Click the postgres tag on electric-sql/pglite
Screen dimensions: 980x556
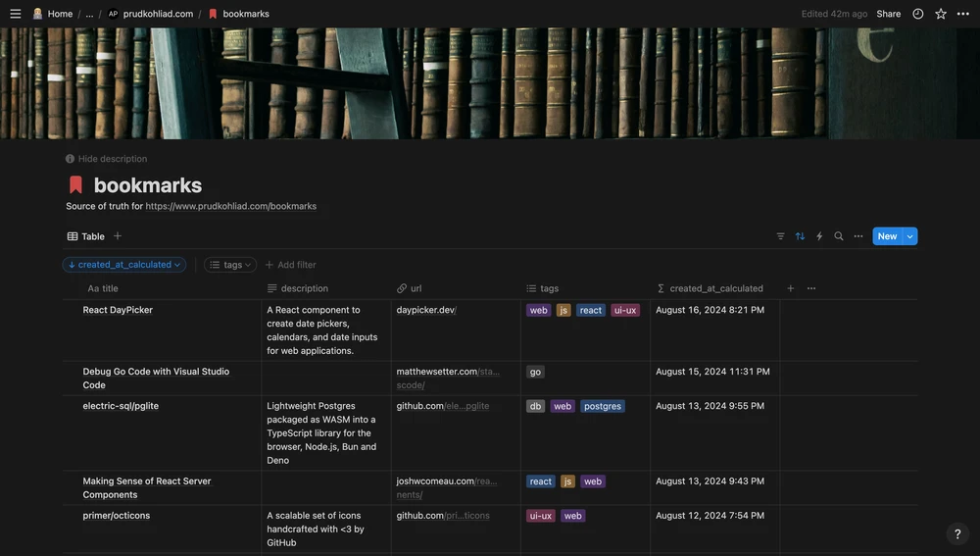602,406
